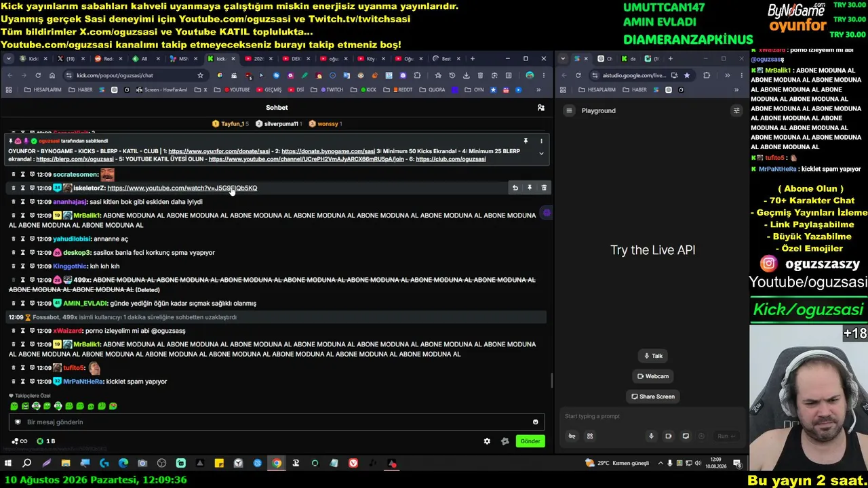Screen dimensions: 868x488
Task: Open the chat user list icon beside Sohbet
Action: coord(540,108)
